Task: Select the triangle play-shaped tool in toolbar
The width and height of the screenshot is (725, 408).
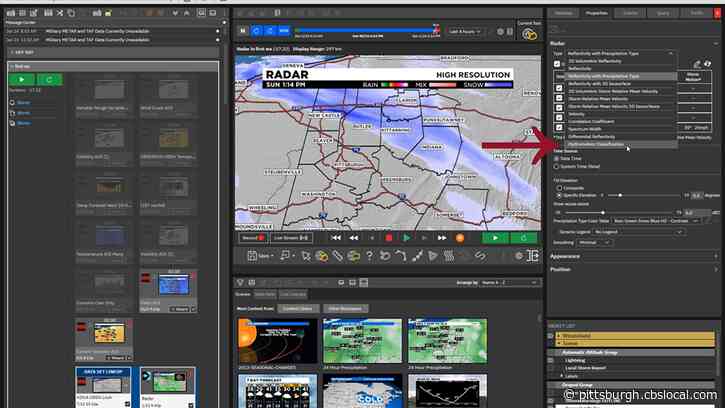Action: pyautogui.click(x=433, y=256)
